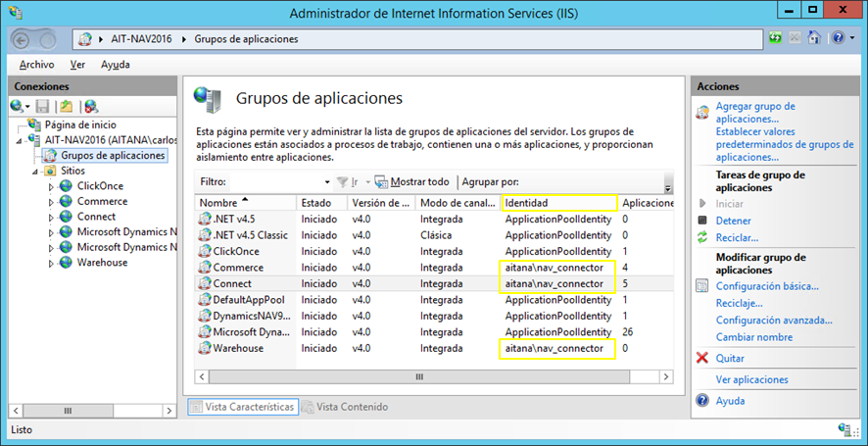This screenshot has height=446, width=868.
Task: Click the Quitar red X icon
Action: click(702, 358)
